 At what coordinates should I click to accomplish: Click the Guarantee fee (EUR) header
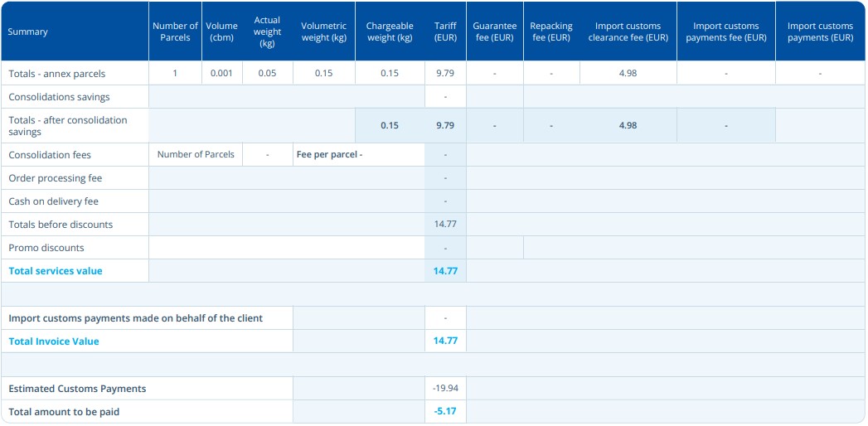tap(494, 32)
